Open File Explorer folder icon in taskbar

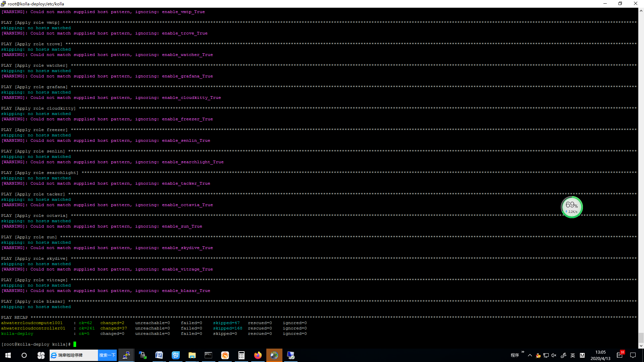192,355
